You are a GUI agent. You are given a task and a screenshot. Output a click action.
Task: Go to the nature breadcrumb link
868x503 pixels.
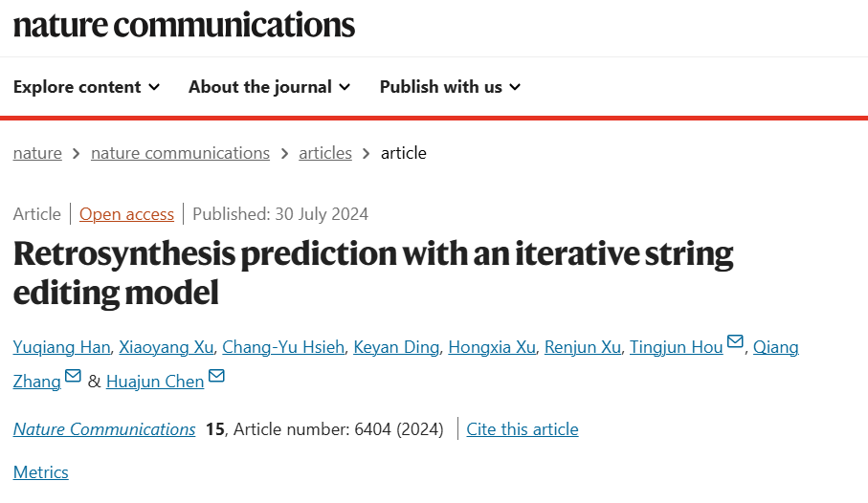pos(37,153)
